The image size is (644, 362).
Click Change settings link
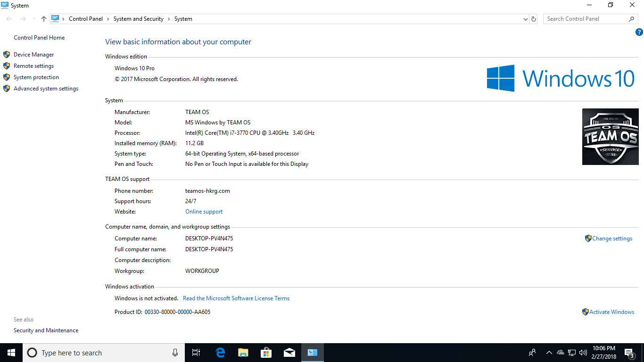coord(612,239)
